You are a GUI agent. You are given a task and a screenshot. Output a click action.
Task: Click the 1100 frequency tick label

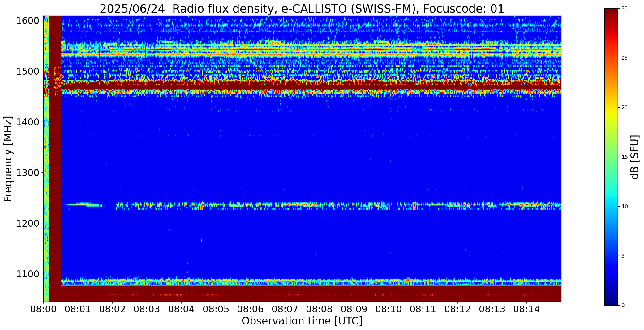28,274
